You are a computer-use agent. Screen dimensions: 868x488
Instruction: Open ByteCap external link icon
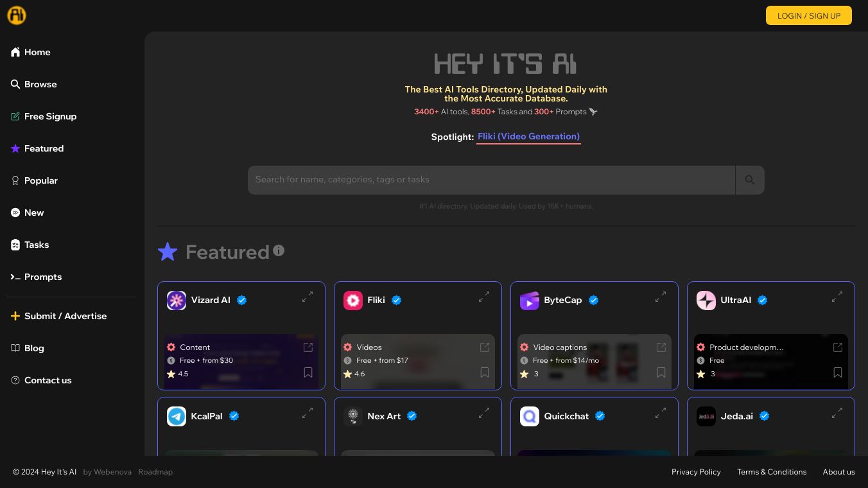661,347
